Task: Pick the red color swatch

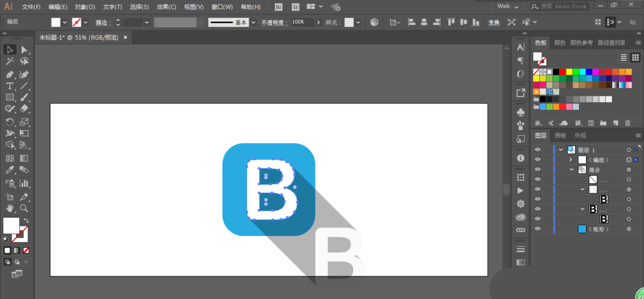Action: click(x=563, y=72)
